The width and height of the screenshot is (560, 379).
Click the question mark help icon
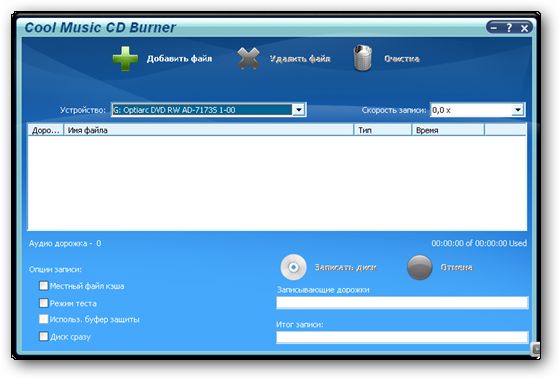tap(509, 28)
